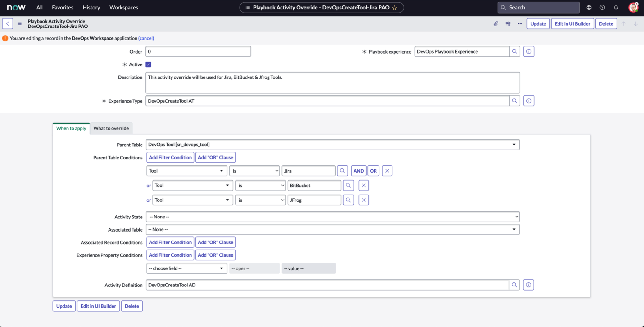The height and width of the screenshot is (327, 644).
Task: Click the cancel link in scope message
Action: tap(146, 38)
